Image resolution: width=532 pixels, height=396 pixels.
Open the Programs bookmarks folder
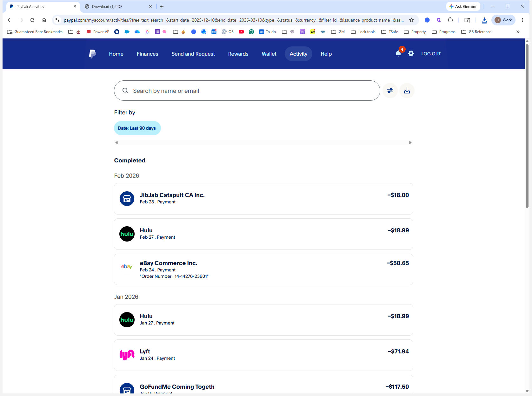coord(443,32)
